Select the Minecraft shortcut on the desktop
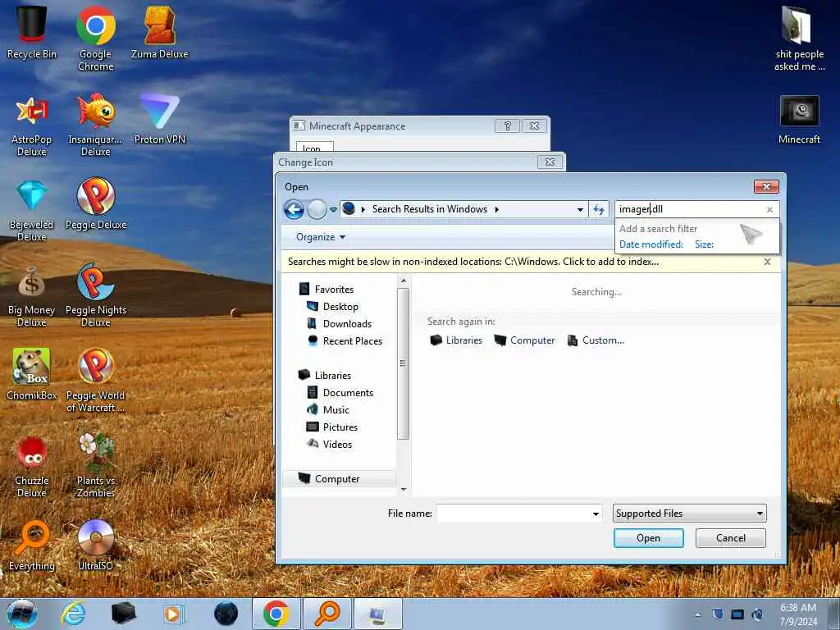The height and width of the screenshot is (630, 840). pyautogui.click(x=799, y=120)
